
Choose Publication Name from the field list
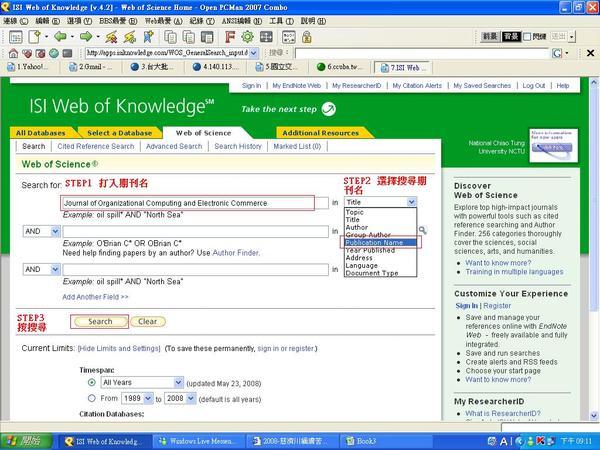pyautogui.click(x=380, y=243)
